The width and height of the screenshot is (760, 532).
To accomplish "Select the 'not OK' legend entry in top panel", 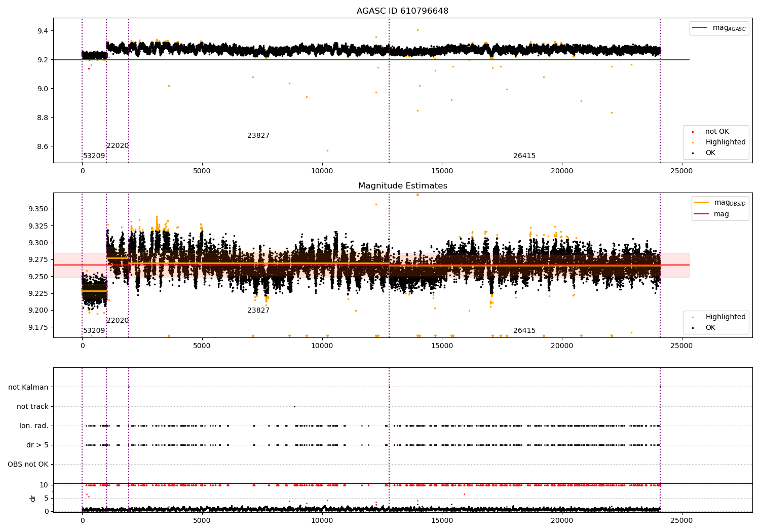I will tap(717, 132).
